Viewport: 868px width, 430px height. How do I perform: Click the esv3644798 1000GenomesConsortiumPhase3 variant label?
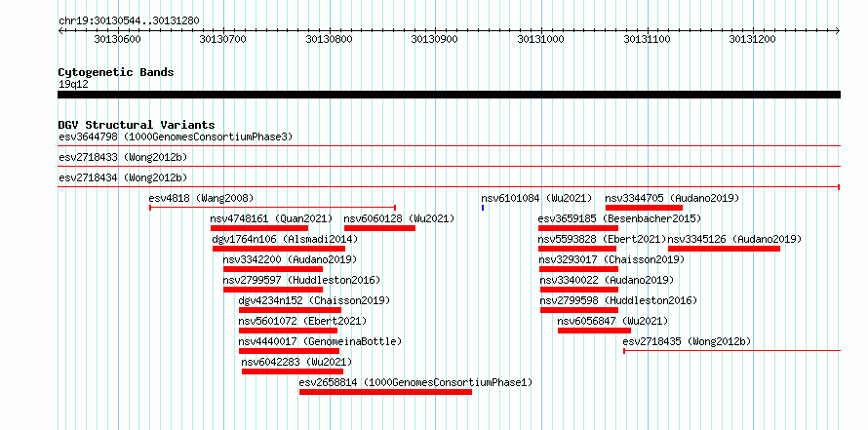[176, 137]
